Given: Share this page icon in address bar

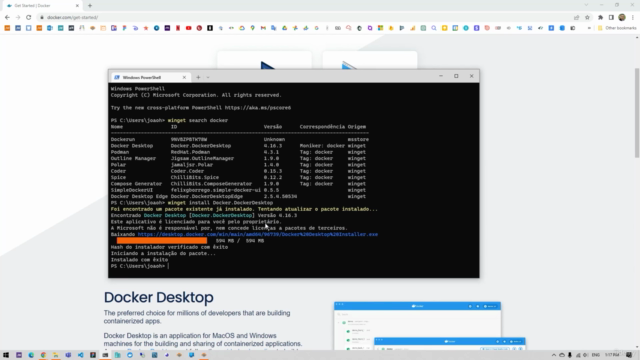Looking at the screenshot, I should click(576, 18).
